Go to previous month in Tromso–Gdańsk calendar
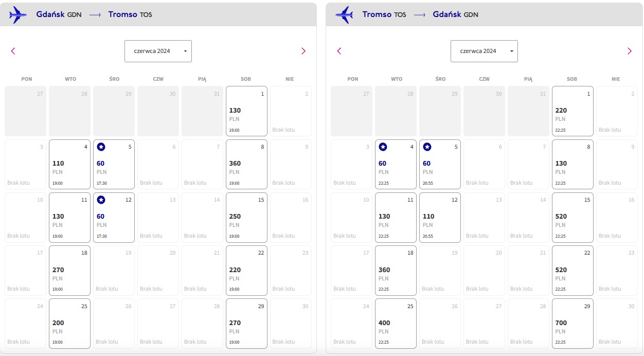 click(339, 51)
